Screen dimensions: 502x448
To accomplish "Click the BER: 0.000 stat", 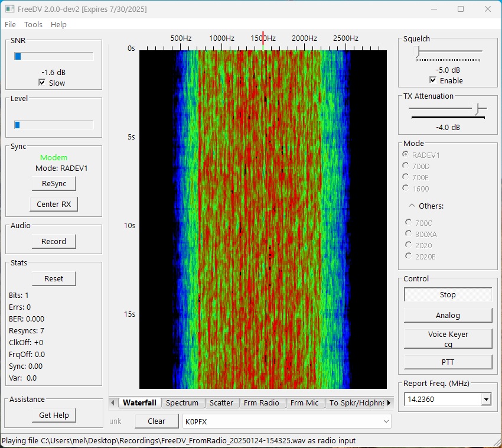I will click(27, 319).
